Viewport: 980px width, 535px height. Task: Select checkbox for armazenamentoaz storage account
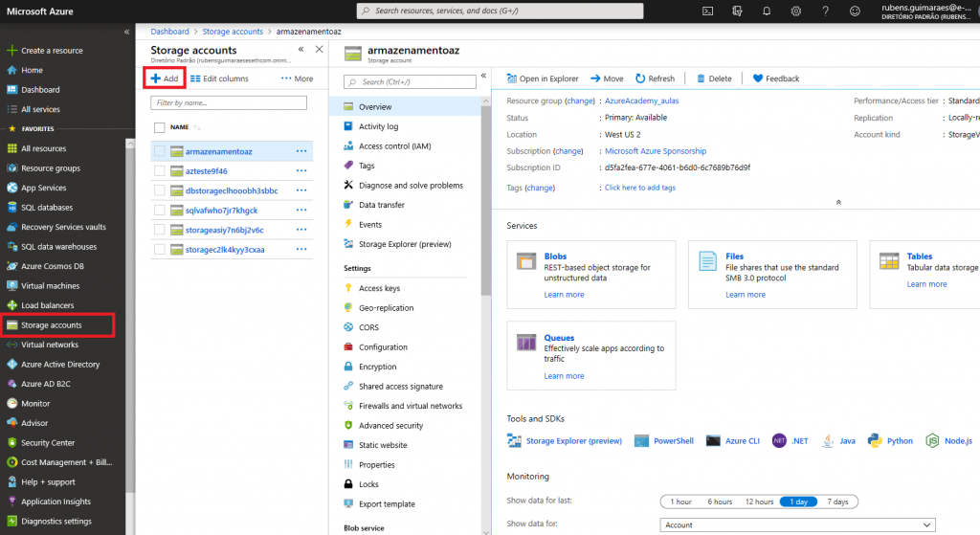159,151
